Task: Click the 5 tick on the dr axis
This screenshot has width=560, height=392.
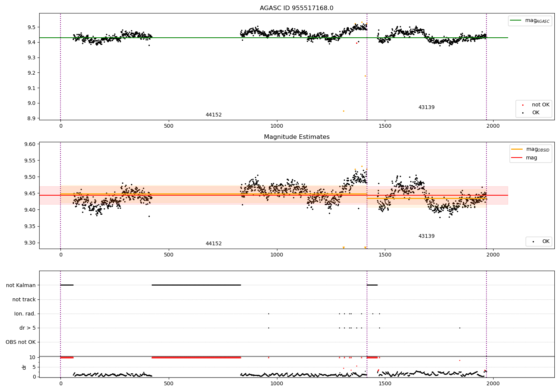Action: click(x=34, y=367)
